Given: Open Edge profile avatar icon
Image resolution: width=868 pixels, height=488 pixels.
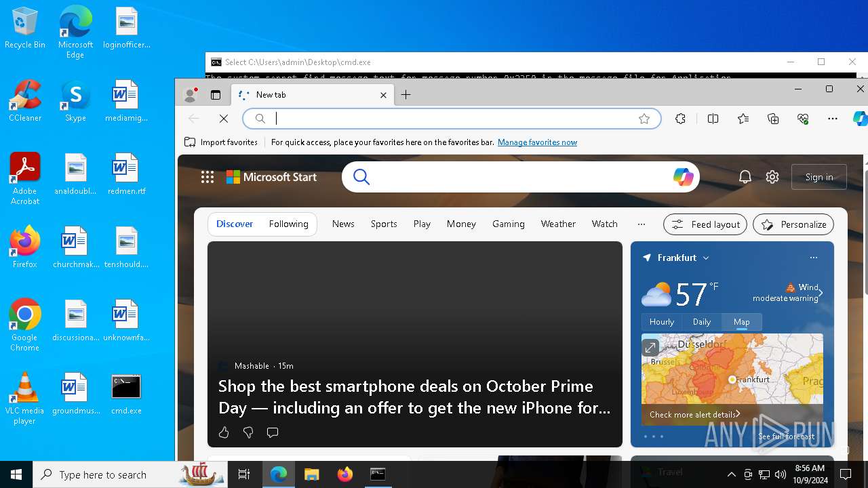Looking at the screenshot, I should coord(191,95).
